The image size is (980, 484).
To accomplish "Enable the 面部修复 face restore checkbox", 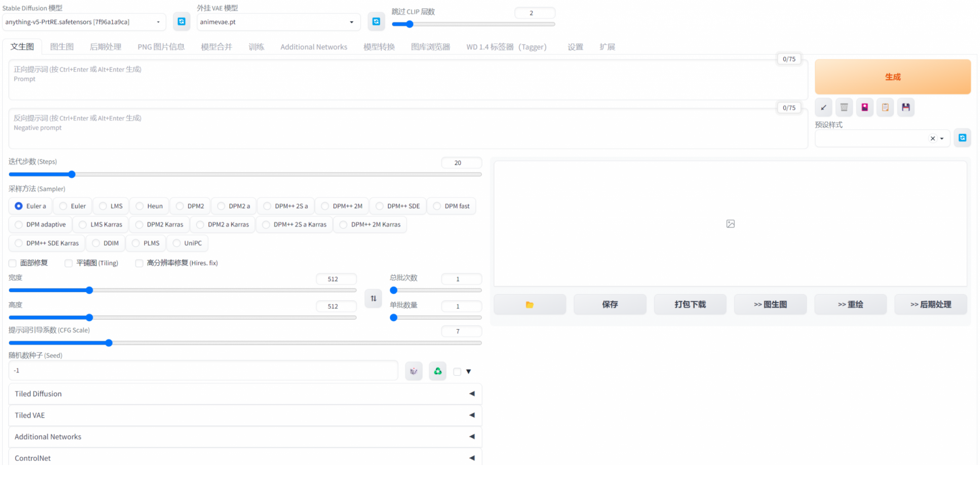I will (13, 263).
